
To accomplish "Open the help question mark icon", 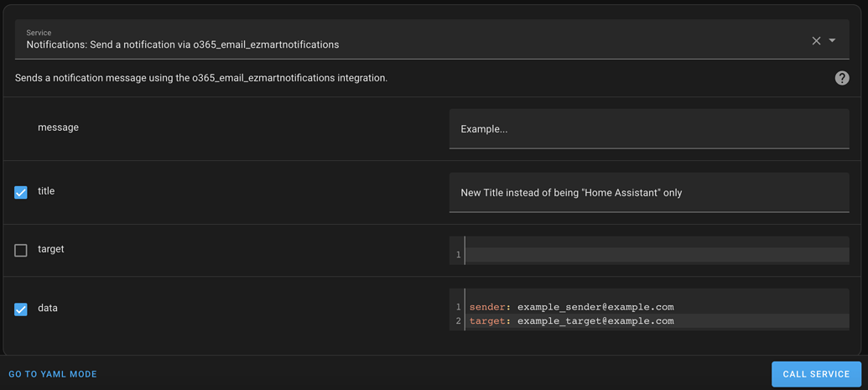I will pyautogui.click(x=842, y=78).
